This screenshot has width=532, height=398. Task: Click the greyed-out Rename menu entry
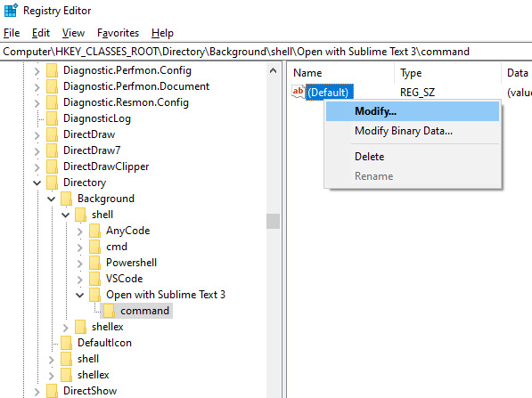(413, 176)
